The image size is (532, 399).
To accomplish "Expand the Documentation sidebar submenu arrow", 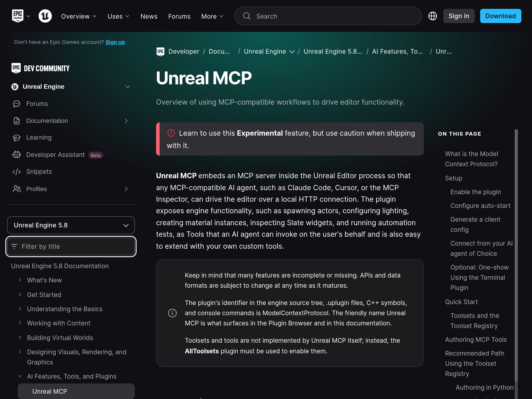I will tap(126, 121).
